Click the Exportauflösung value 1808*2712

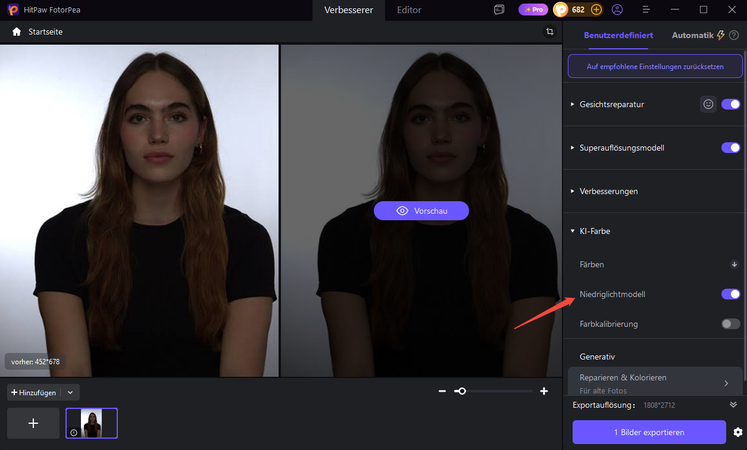659,405
